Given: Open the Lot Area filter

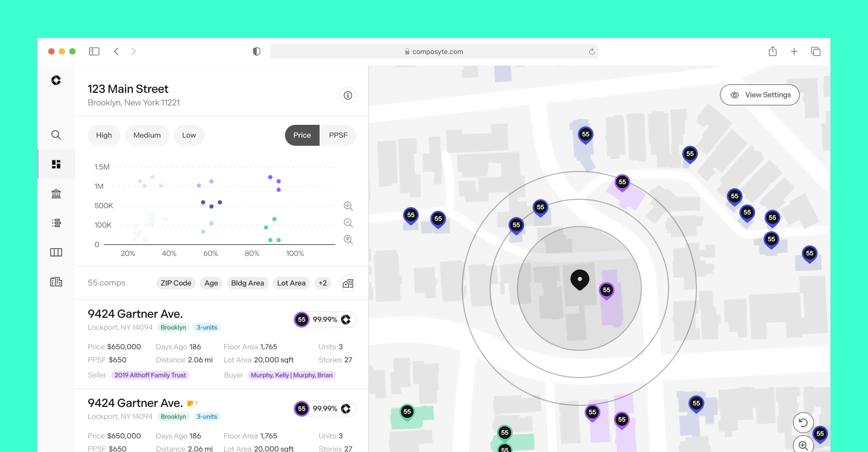Looking at the screenshot, I should pyautogui.click(x=291, y=283).
